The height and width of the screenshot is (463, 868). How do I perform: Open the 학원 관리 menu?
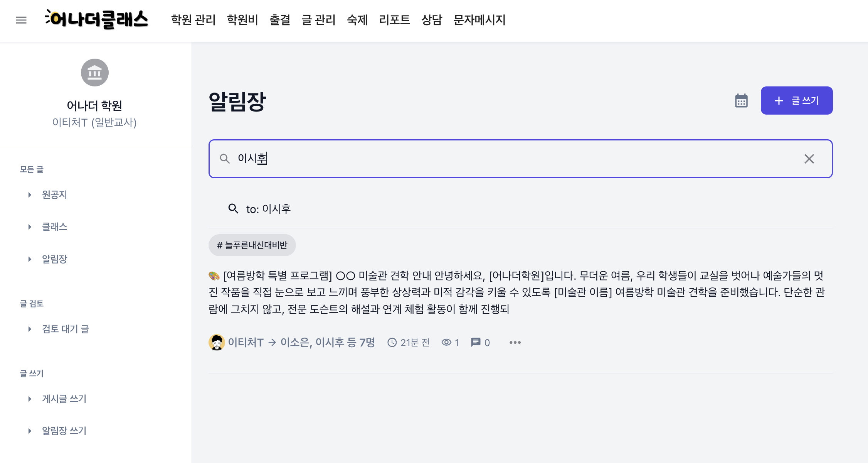pyautogui.click(x=193, y=20)
